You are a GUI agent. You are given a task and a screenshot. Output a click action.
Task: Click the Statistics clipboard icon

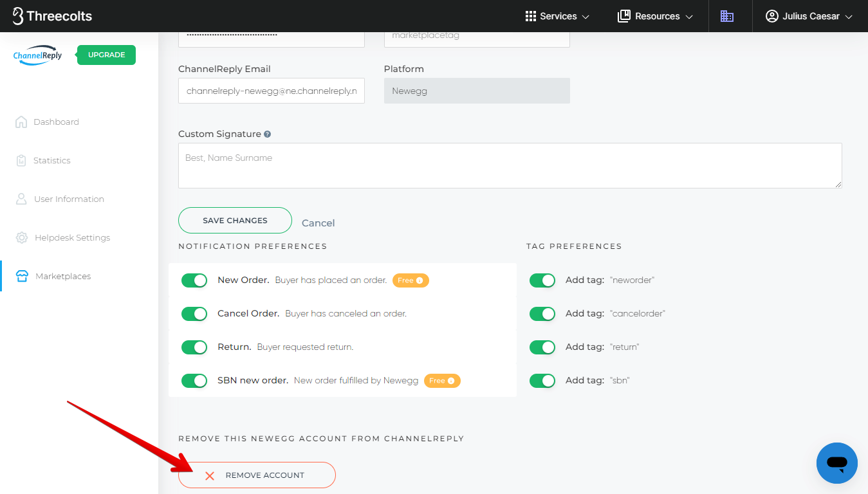coord(21,160)
